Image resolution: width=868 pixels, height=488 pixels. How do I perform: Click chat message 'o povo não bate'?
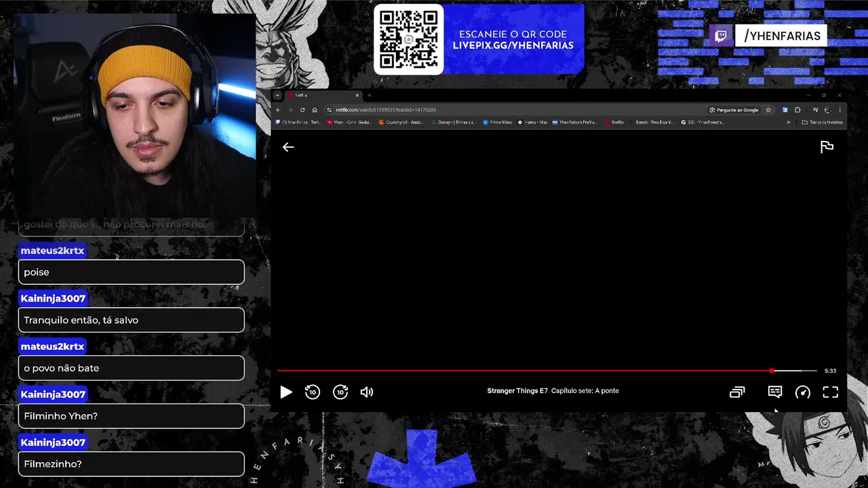click(131, 368)
